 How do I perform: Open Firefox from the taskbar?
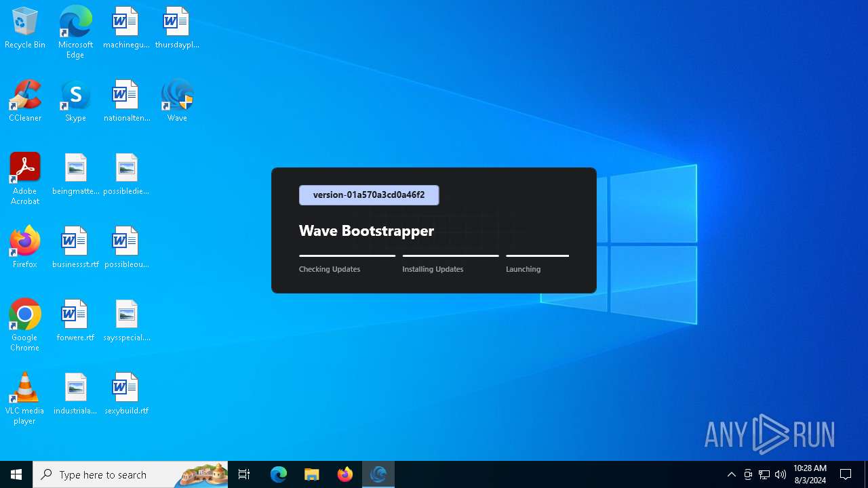point(345,474)
